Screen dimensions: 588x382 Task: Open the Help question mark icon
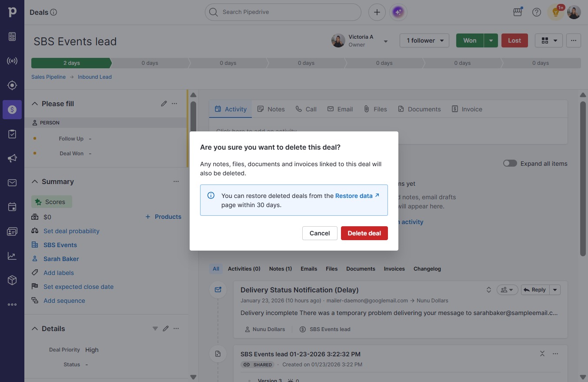[x=537, y=12]
